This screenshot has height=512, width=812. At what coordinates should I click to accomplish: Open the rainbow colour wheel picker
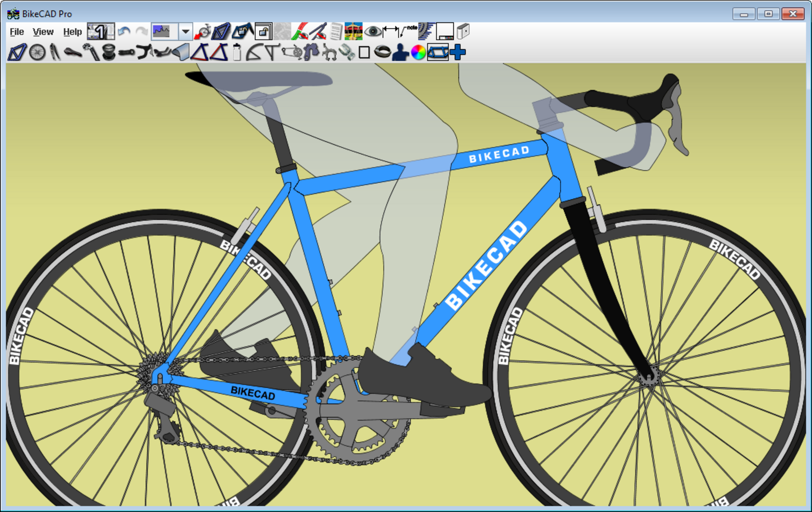[x=418, y=52]
